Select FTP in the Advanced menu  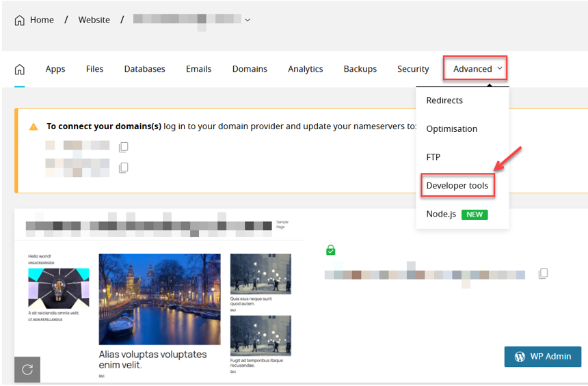433,157
